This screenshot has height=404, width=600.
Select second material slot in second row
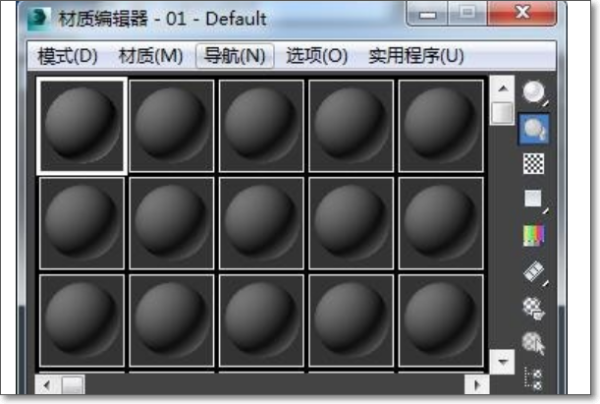172,223
